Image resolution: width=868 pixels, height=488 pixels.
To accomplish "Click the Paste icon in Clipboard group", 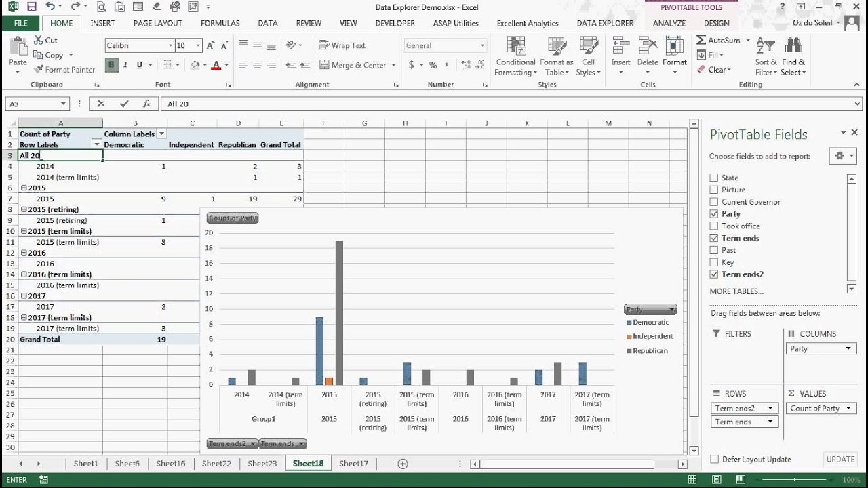I will coord(18,47).
